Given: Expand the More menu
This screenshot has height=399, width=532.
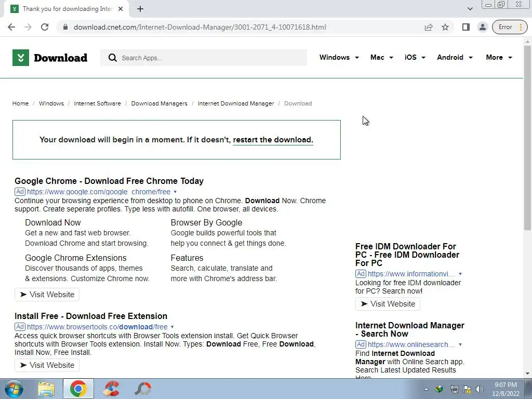Looking at the screenshot, I should click(499, 57).
